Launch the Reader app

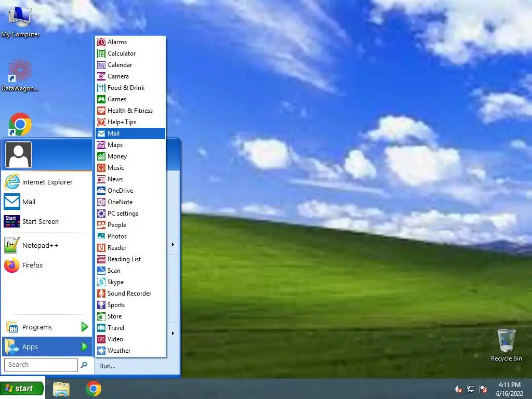click(130, 248)
